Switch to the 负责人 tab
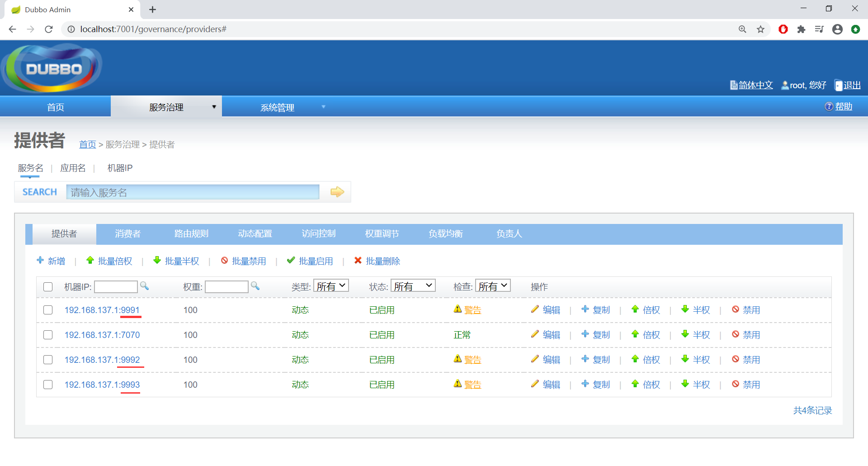Screen dimensions: 868x466 click(509, 234)
